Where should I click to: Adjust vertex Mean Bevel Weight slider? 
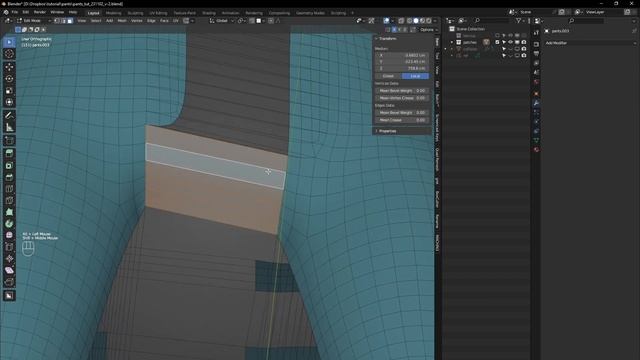(402, 91)
